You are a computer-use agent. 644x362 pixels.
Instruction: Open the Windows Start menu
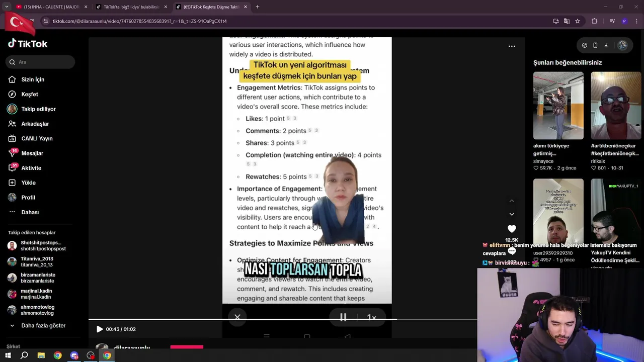pos(8,355)
